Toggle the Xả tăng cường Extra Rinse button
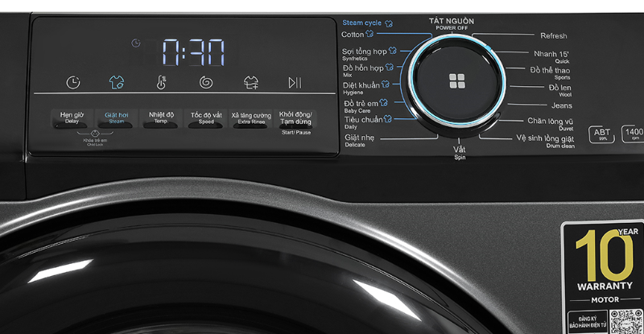The image size is (644, 334). 251,119
